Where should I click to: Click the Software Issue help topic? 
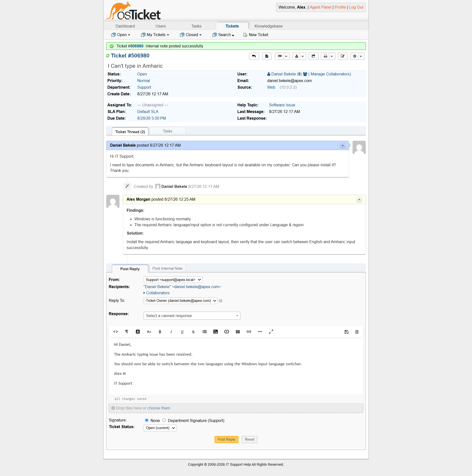tap(282, 105)
